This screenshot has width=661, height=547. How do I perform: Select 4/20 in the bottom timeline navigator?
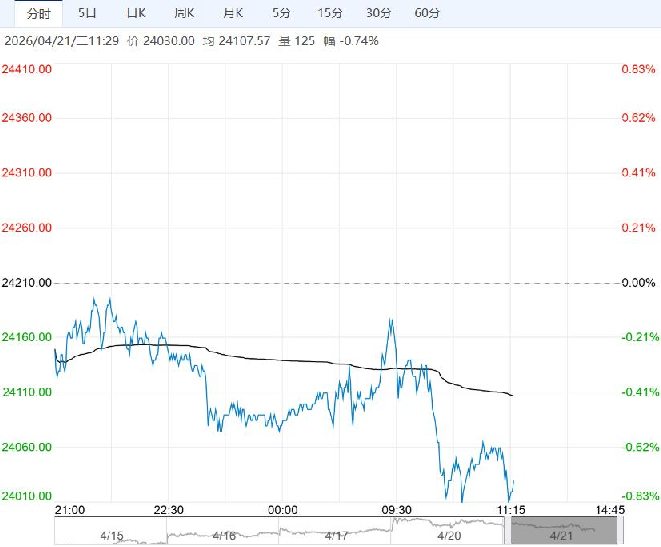click(x=448, y=535)
